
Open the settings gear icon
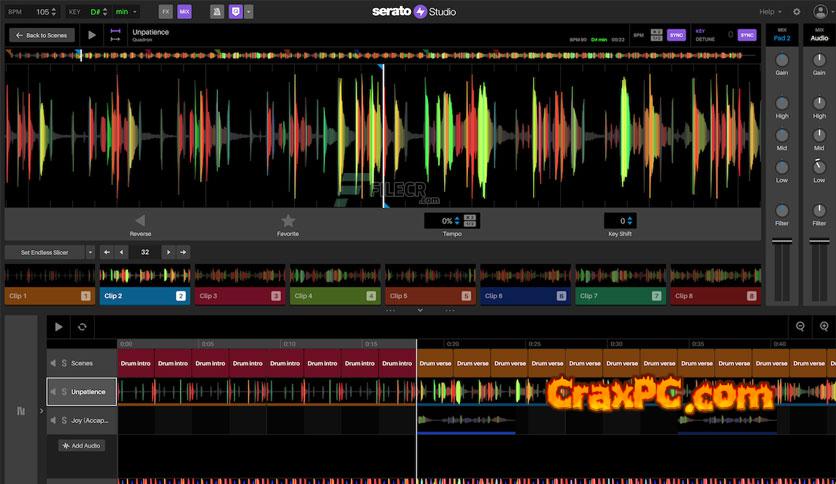pos(796,11)
